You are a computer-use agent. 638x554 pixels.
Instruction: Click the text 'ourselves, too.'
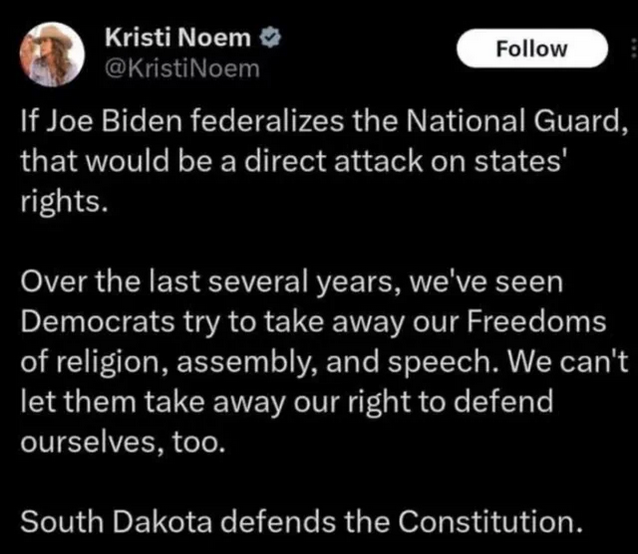122,442
